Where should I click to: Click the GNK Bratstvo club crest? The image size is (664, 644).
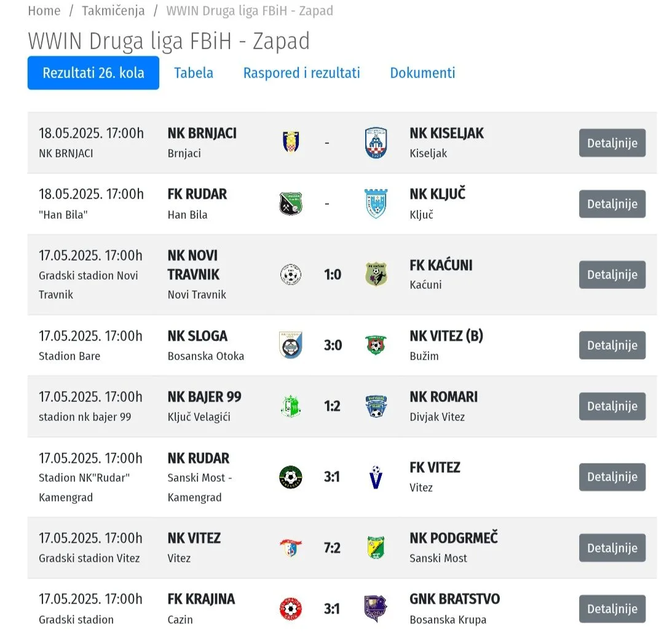[376, 609]
